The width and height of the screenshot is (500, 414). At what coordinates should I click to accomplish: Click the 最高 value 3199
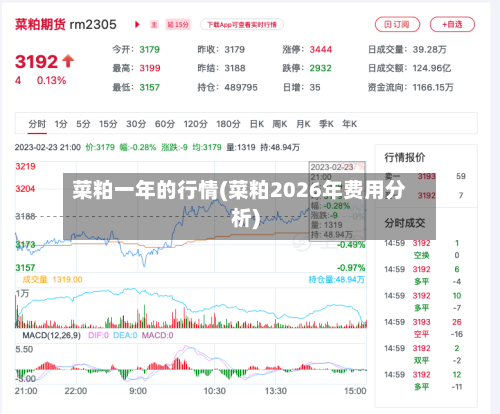(x=150, y=68)
